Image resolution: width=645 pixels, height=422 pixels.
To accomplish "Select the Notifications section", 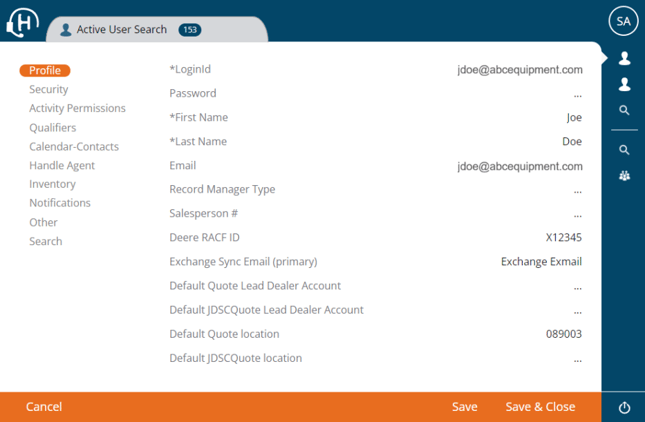I will click(60, 203).
